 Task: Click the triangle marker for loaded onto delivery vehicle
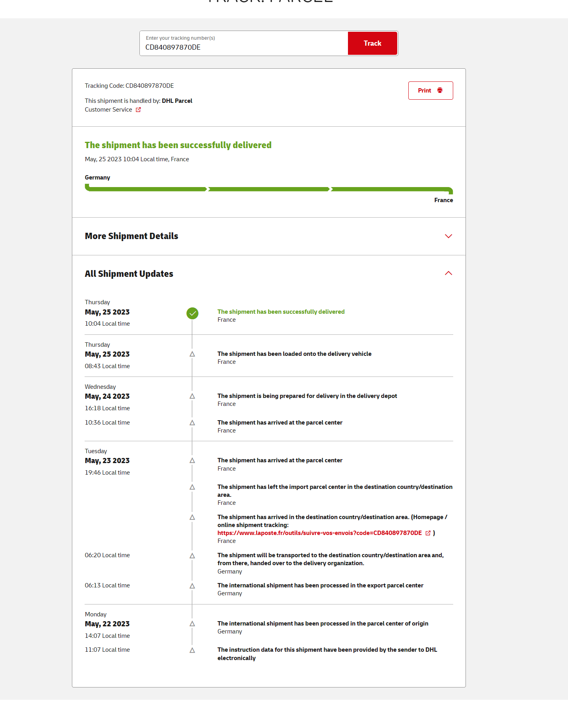pyautogui.click(x=192, y=354)
